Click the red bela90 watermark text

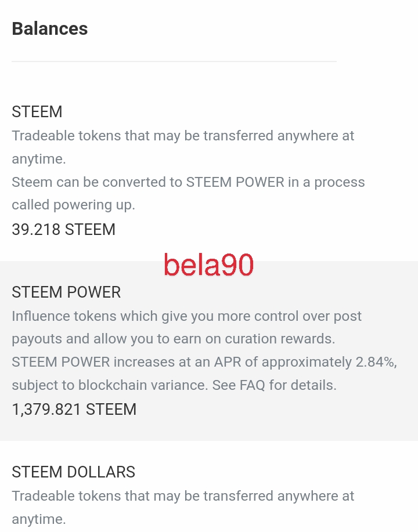[x=208, y=265]
